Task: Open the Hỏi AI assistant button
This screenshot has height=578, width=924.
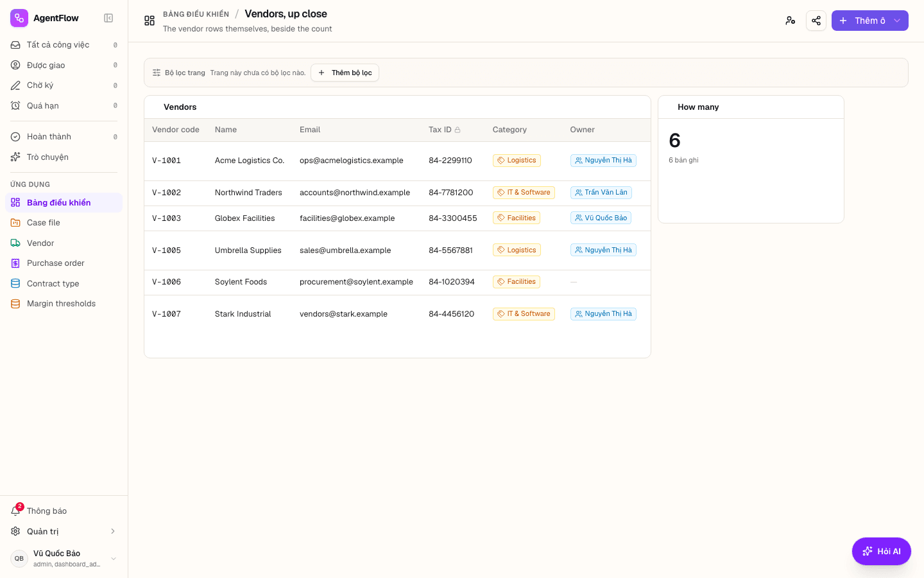Action: tap(882, 551)
